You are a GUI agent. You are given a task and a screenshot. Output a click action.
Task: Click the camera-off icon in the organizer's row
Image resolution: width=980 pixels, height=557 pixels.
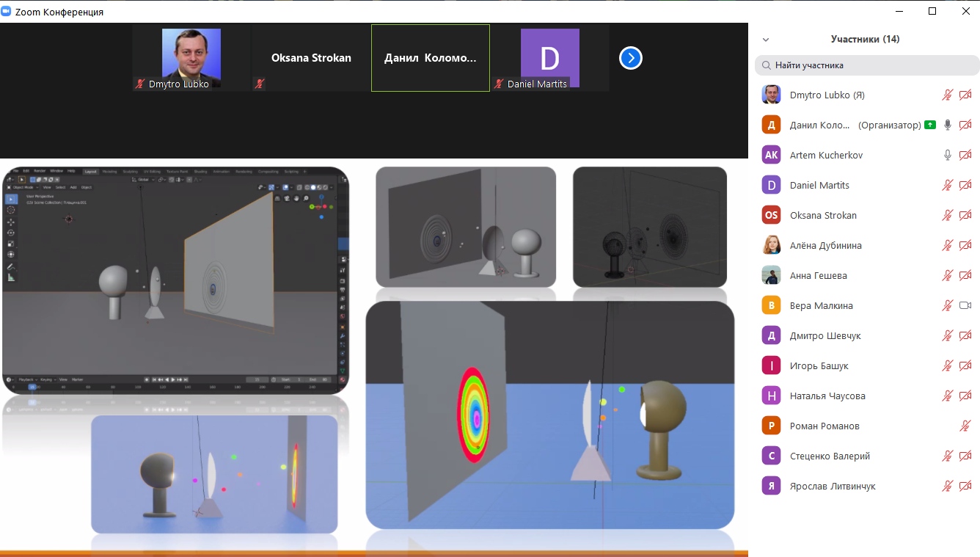pos(965,125)
